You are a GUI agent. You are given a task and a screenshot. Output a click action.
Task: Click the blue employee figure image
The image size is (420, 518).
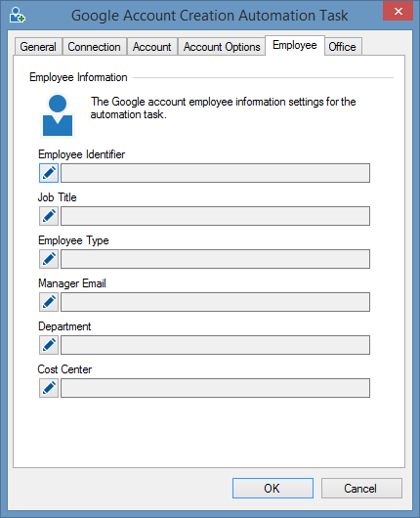click(58, 115)
